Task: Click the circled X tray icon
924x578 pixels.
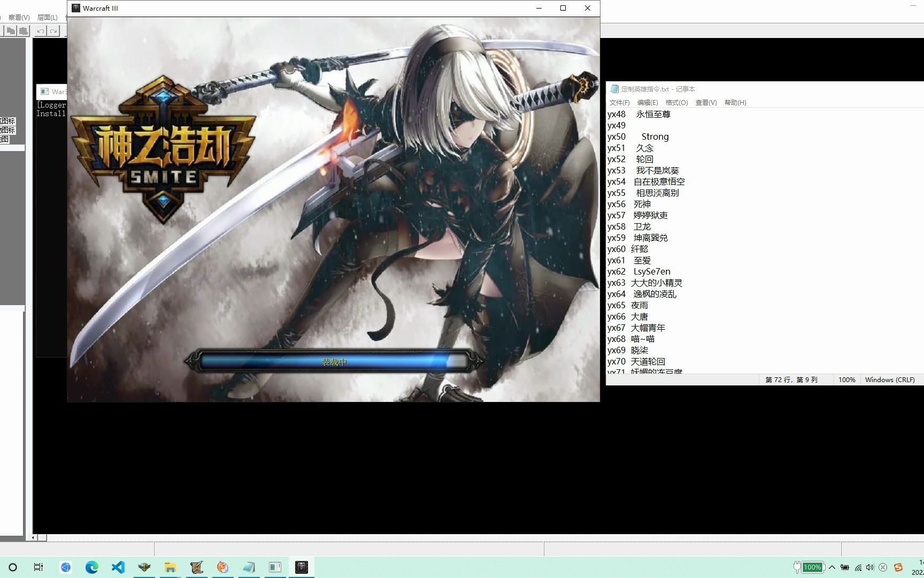Action: (x=883, y=567)
